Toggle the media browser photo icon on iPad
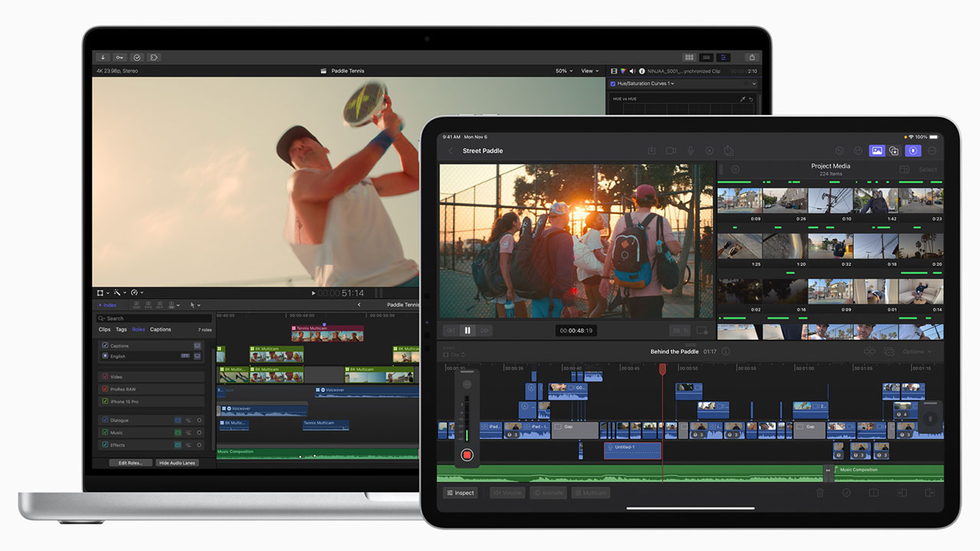This screenshot has height=551, width=980. (877, 151)
